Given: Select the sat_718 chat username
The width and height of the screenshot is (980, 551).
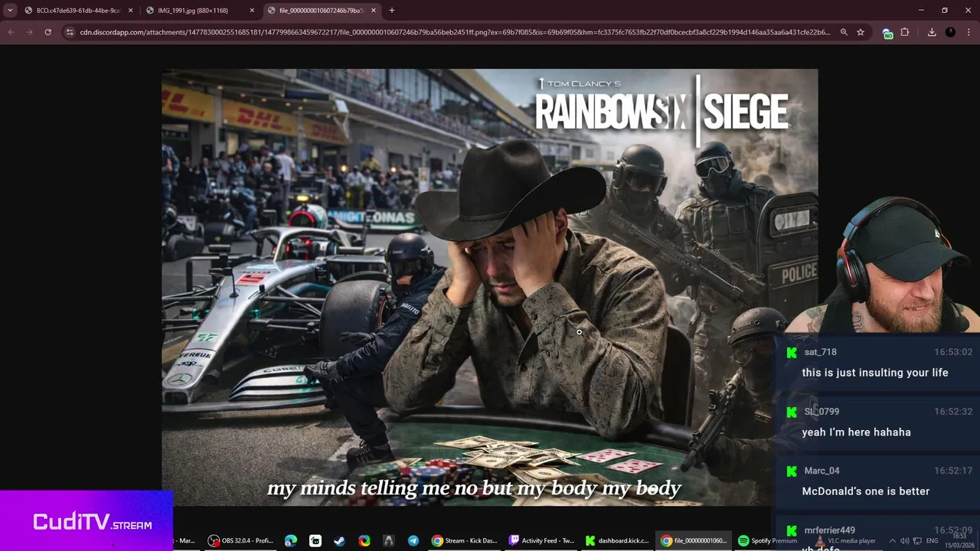Looking at the screenshot, I should pos(820,352).
